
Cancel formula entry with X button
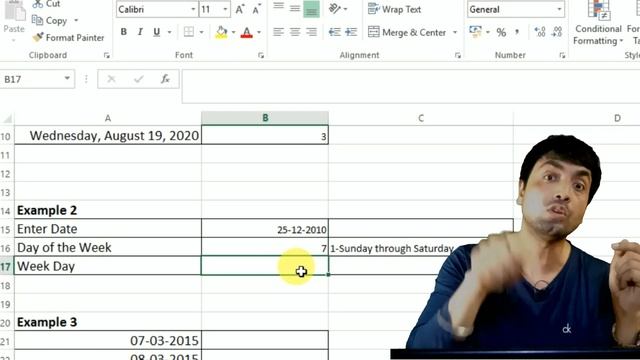click(111, 79)
